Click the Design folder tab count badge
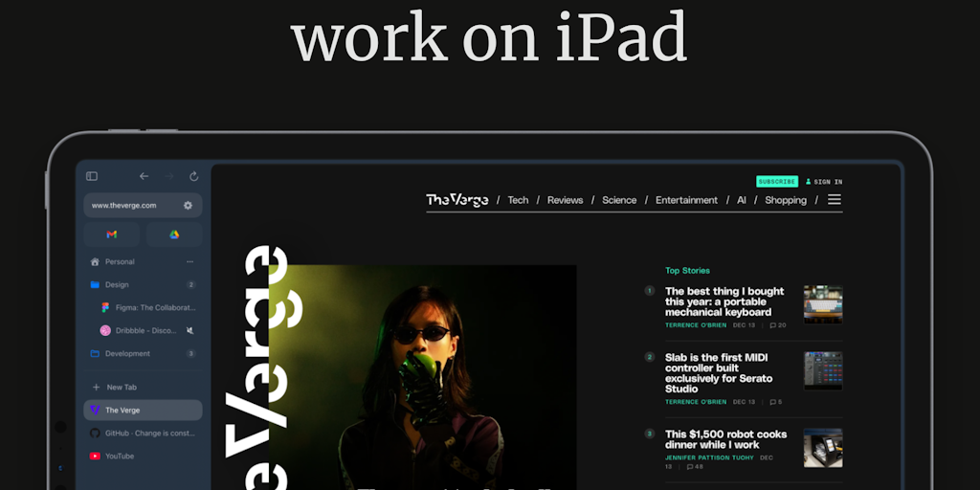Viewport: 980px width, 490px height. [190, 284]
